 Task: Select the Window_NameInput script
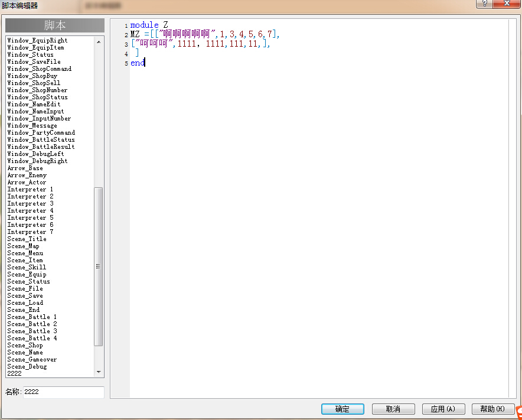[x=35, y=111]
